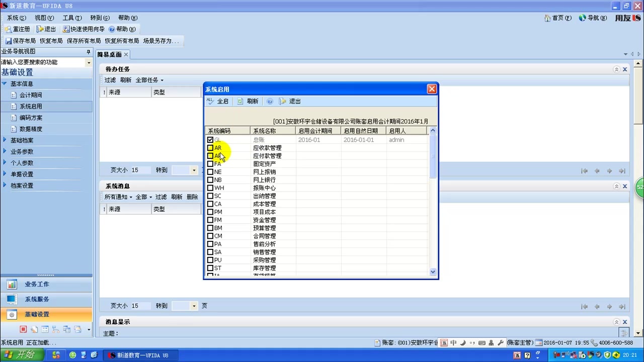Tick the CA 成本管理 checkbox
The image size is (644, 362).
tap(210, 204)
